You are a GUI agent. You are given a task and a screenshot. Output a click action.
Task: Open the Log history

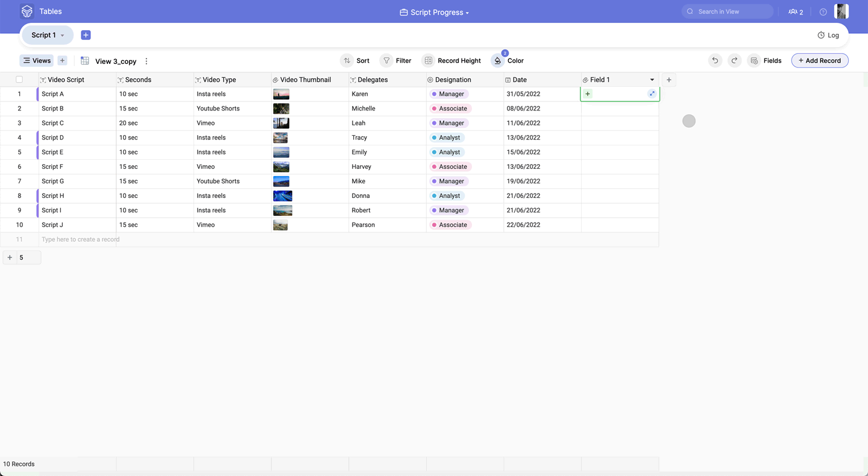pos(828,35)
